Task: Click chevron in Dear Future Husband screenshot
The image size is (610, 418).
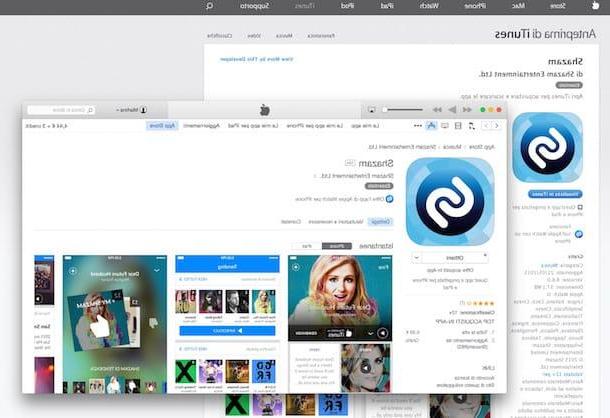Action: (x=157, y=270)
